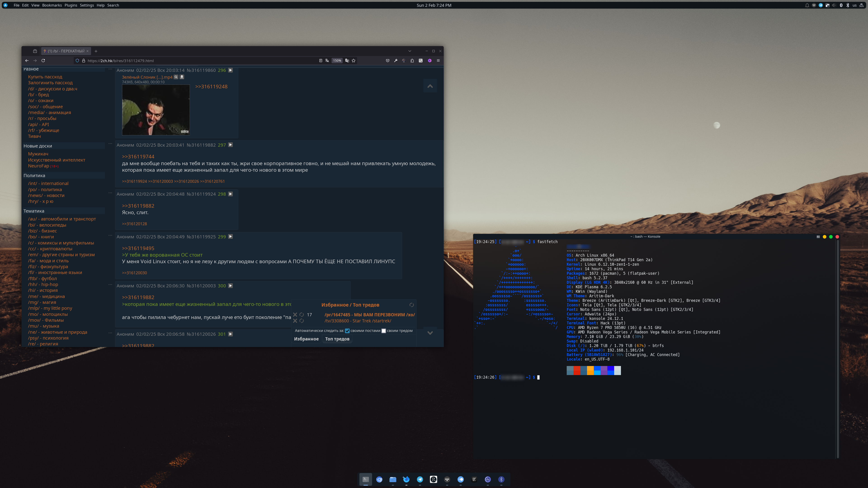
Task: Click the search icon next to Зелёный Слоник file
Action: point(176,77)
